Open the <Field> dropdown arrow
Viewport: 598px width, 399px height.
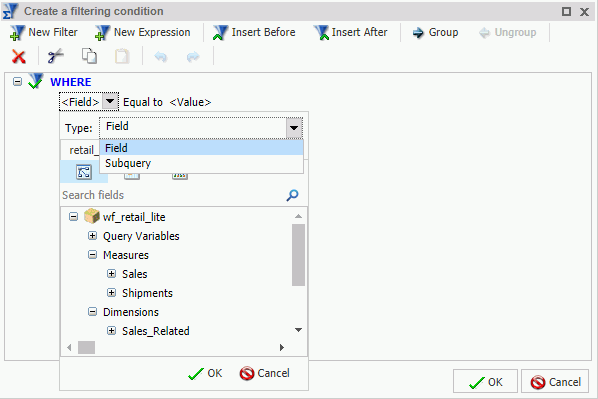click(x=110, y=101)
